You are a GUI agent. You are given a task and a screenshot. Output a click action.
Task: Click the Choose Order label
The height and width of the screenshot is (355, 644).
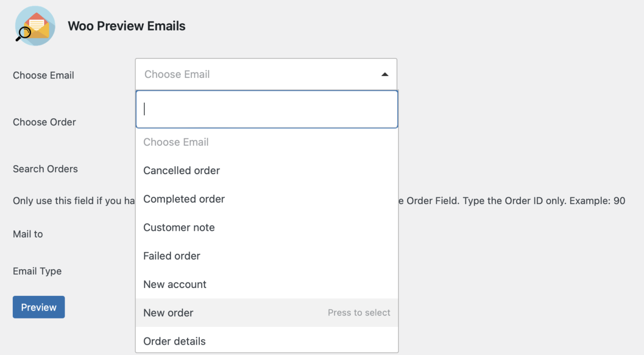[x=44, y=122]
